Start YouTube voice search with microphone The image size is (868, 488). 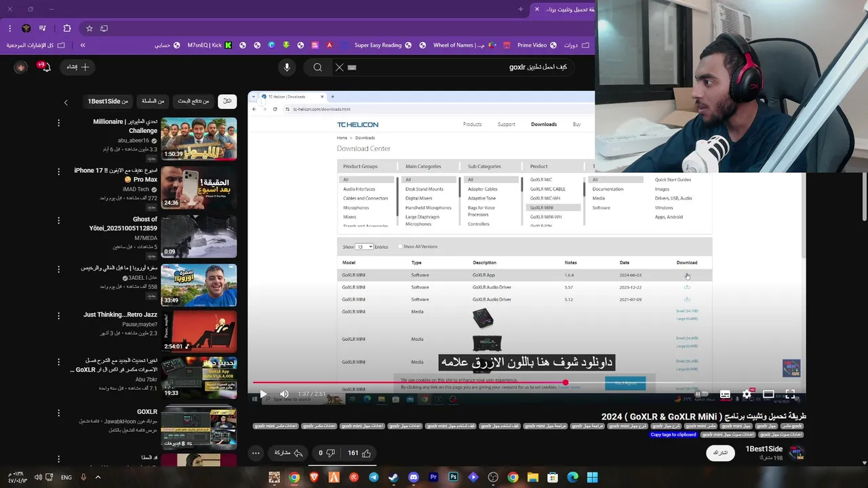pos(287,67)
